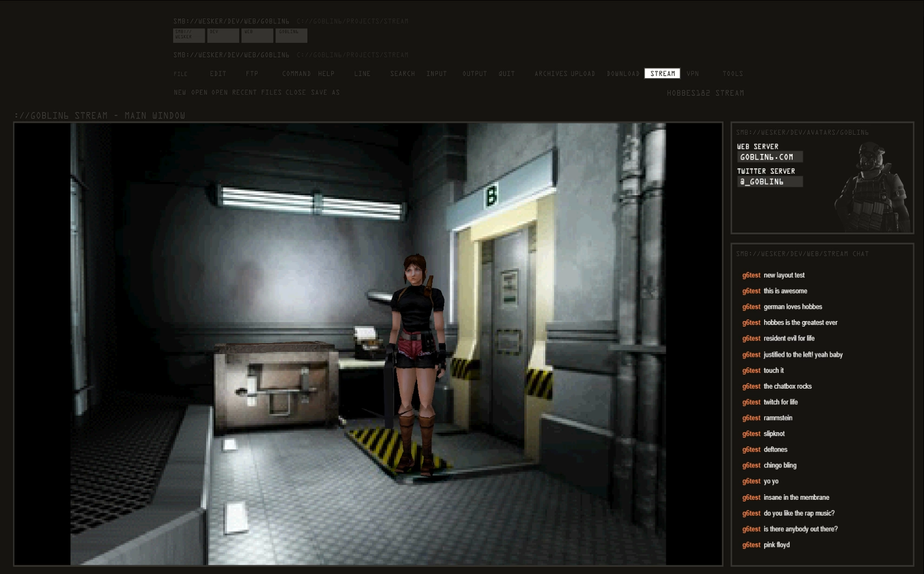
Task: Click chat message 'slipknot'
Action: pos(774,434)
